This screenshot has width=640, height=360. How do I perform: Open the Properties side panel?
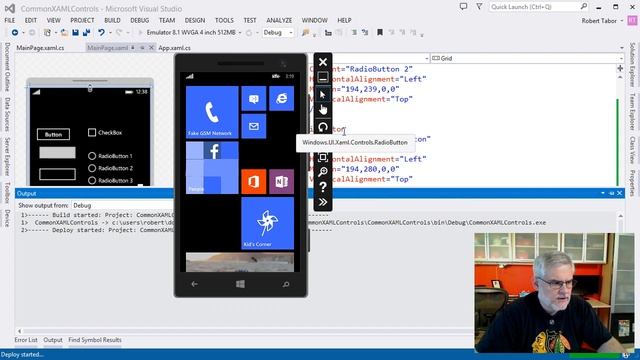click(x=632, y=183)
